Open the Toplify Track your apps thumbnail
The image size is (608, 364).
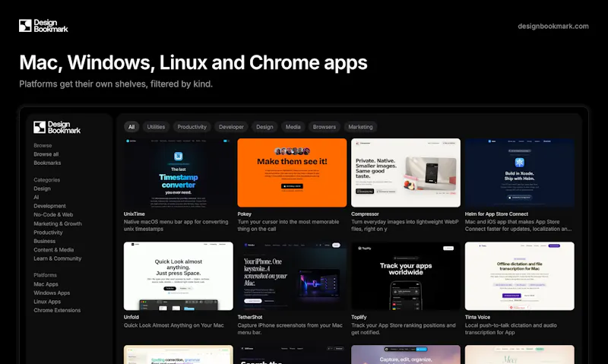(x=406, y=276)
